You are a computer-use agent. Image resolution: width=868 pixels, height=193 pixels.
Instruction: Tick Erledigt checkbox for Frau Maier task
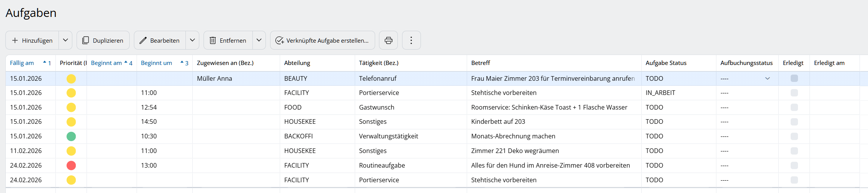coord(794,78)
